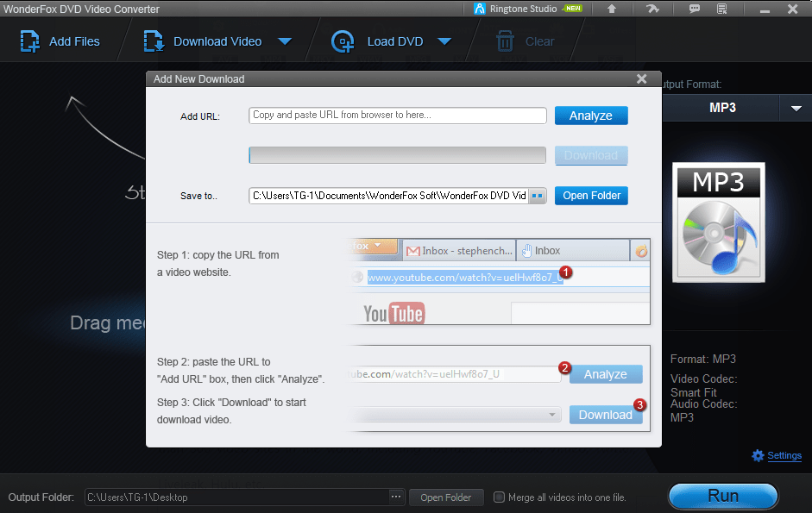Click the upgrade up-arrow icon in title bar
This screenshot has width=812, height=513.
pos(612,9)
